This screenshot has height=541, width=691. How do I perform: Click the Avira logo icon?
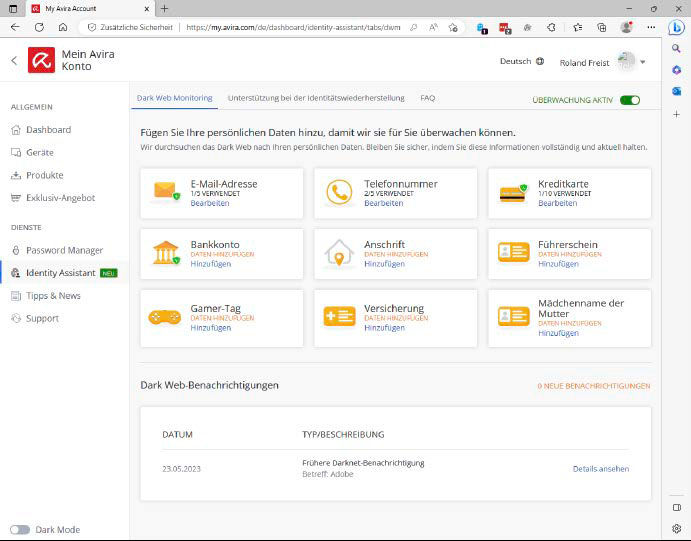pyautogui.click(x=41, y=60)
